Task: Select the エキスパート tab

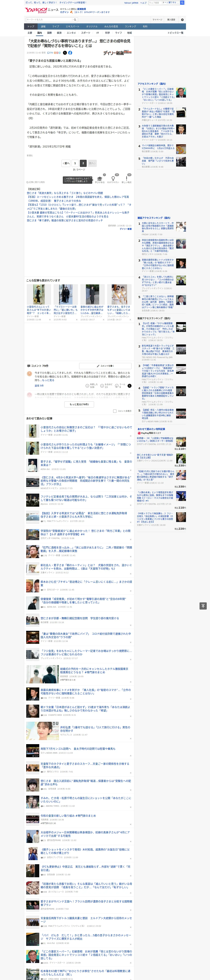Action: [72, 27]
